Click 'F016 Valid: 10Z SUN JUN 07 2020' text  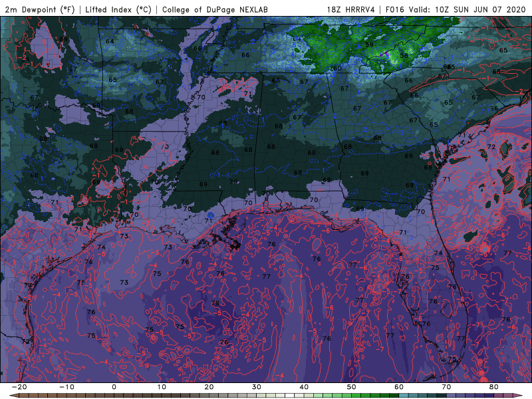tap(456, 9)
